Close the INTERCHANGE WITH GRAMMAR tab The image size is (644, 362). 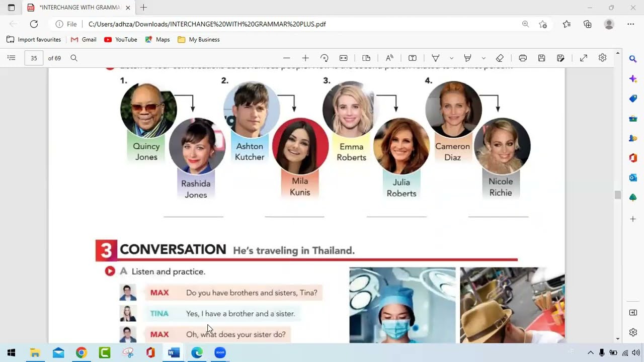128,8
